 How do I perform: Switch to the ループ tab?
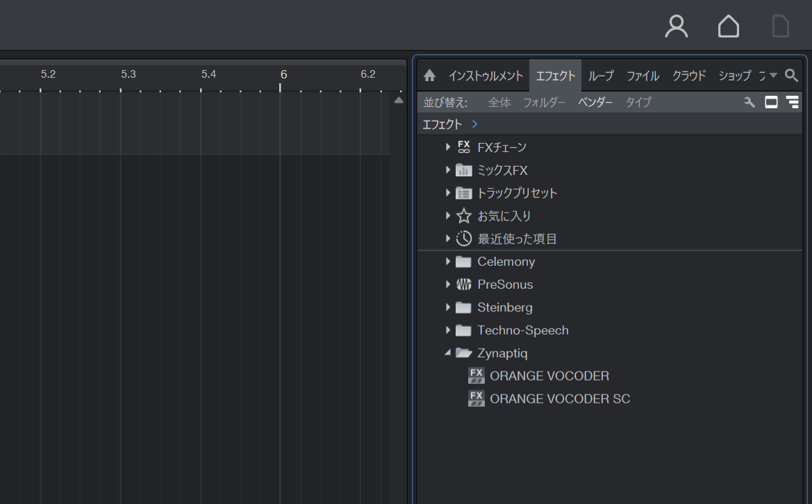[601, 76]
